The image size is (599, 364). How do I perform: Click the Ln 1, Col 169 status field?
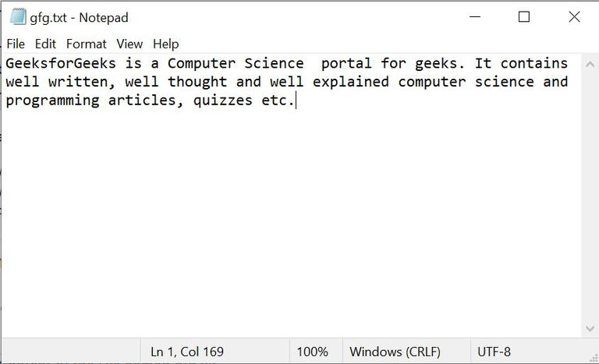click(187, 352)
